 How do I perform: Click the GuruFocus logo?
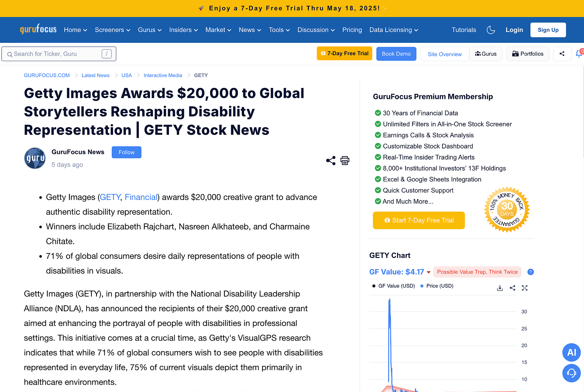[x=38, y=29]
